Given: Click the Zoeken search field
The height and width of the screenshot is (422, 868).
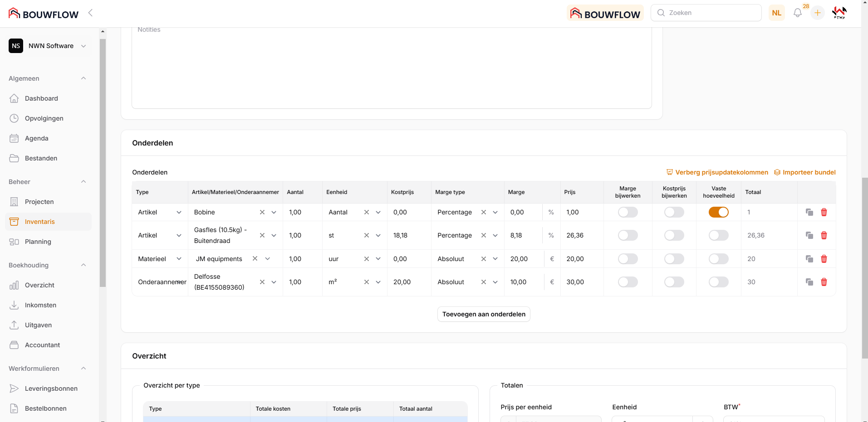Looking at the screenshot, I should [710, 13].
